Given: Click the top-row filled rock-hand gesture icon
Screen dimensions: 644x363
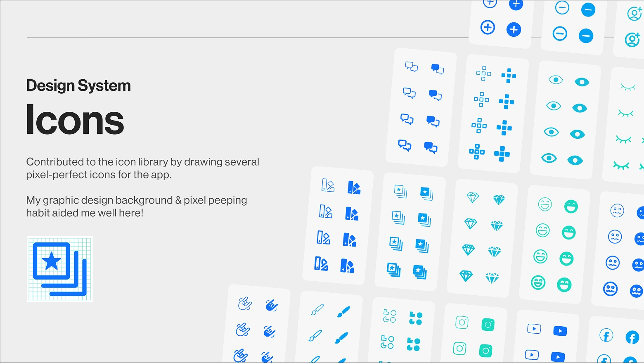Looking at the screenshot, I should pyautogui.click(x=272, y=305).
